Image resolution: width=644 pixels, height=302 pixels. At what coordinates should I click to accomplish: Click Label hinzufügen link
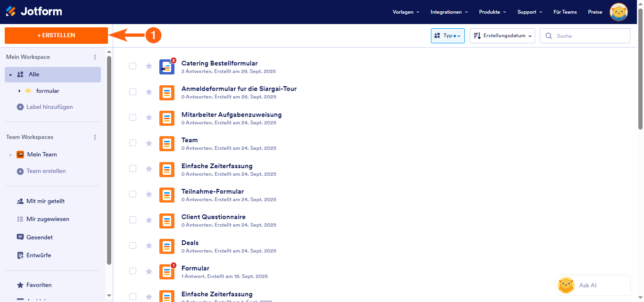(x=49, y=107)
